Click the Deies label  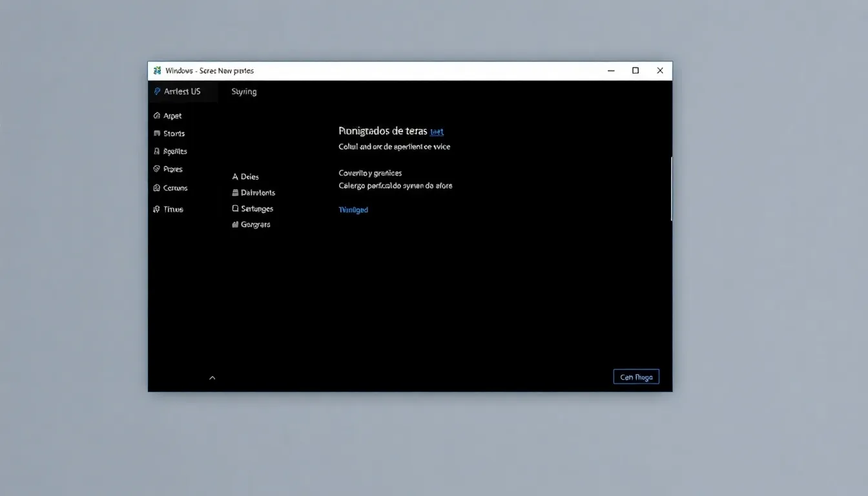[250, 177]
